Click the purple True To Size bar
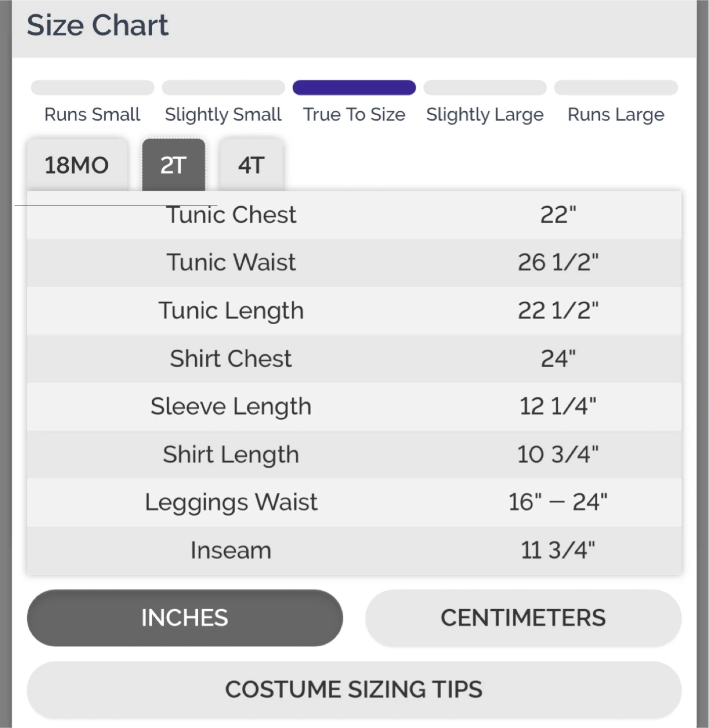Viewport: 709px width, 728px height. [x=354, y=88]
